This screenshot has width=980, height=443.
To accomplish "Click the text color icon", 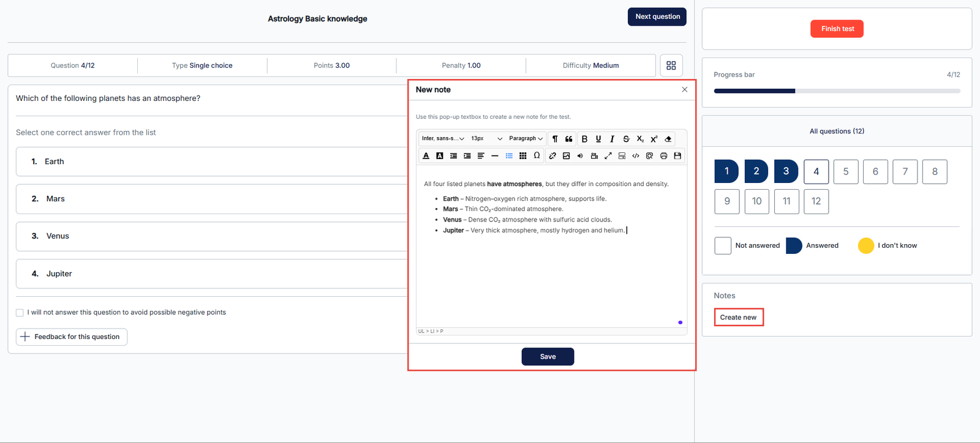I will point(426,156).
